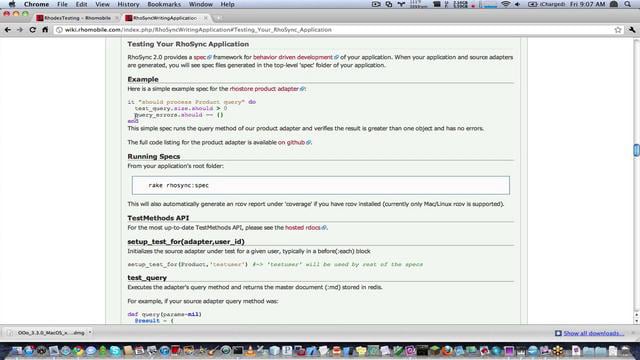640x360 pixels.
Task: Click the Show all downloads icon
Action: click(x=558, y=333)
